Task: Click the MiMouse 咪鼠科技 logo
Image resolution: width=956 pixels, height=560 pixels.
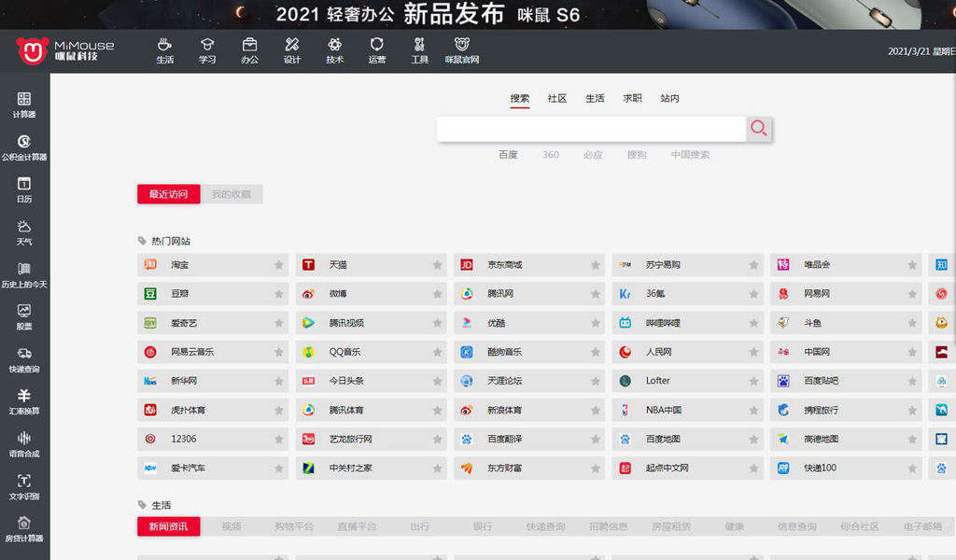Action: pyautogui.click(x=65, y=50)
